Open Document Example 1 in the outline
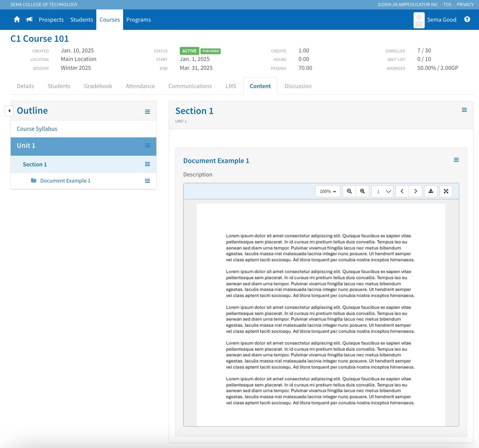479x448 pixels. (x=65, y=181)
